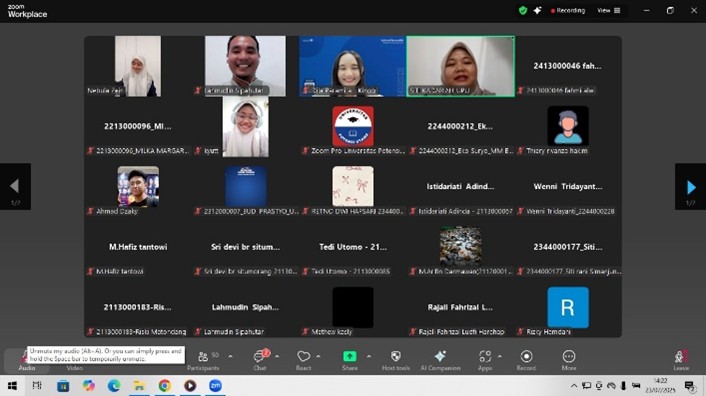Click the green encryption shield icon
Viewport: 706px width, 396px height.
point(523,10)
